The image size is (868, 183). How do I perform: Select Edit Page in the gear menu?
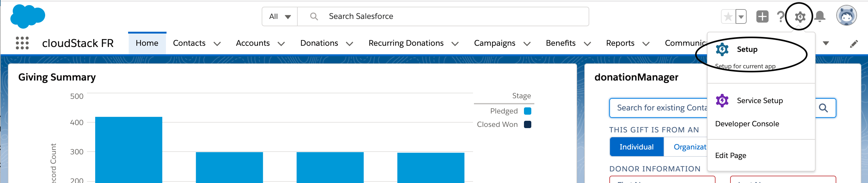730,155
